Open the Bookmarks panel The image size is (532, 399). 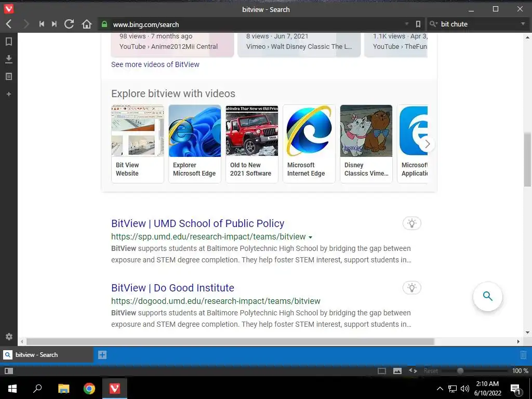[x=9, y=42]
